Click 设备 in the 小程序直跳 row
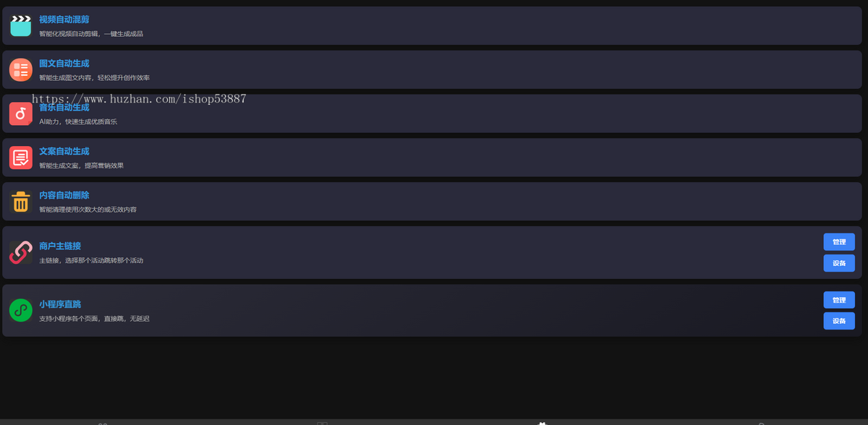Viewport: 868px width, 425px height. [x=839, y=321]
